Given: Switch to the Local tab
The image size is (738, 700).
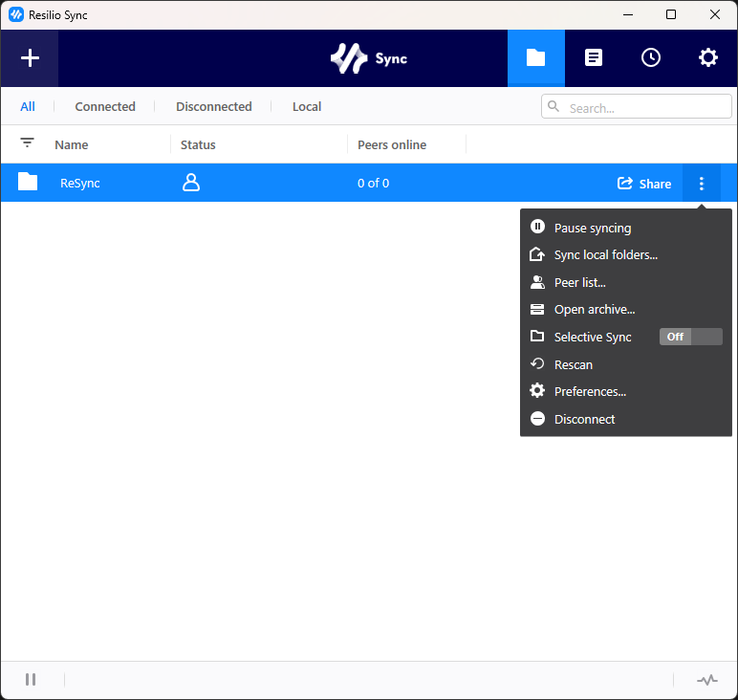Looking at the screenshot, I should (x=307, y=106).
